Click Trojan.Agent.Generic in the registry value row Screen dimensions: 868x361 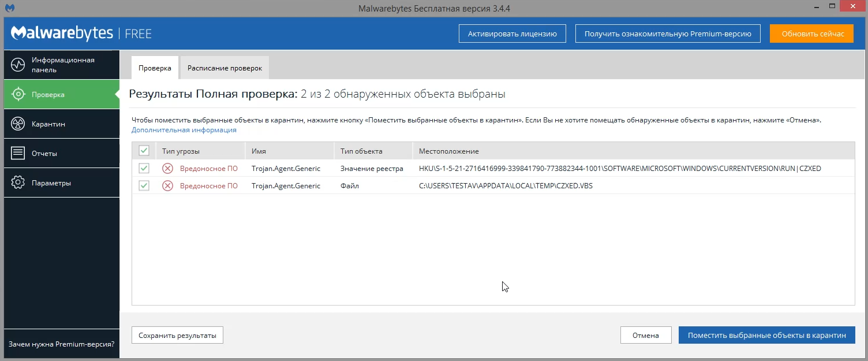286,169
